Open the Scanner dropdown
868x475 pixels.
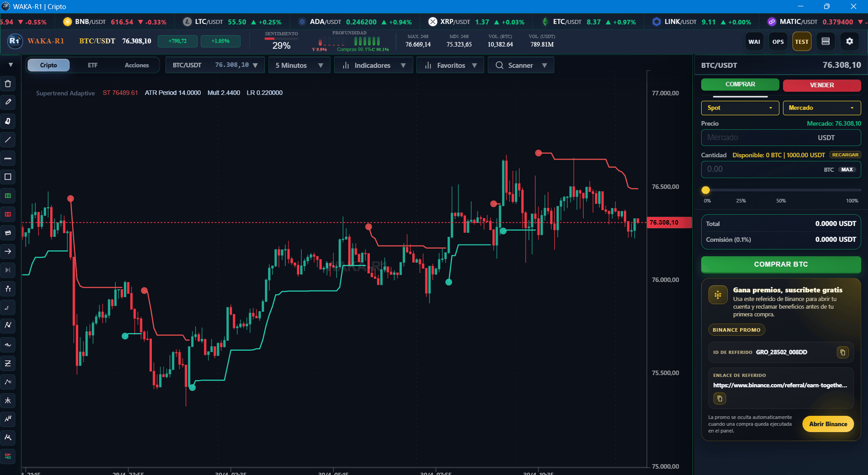coord(521,65)
